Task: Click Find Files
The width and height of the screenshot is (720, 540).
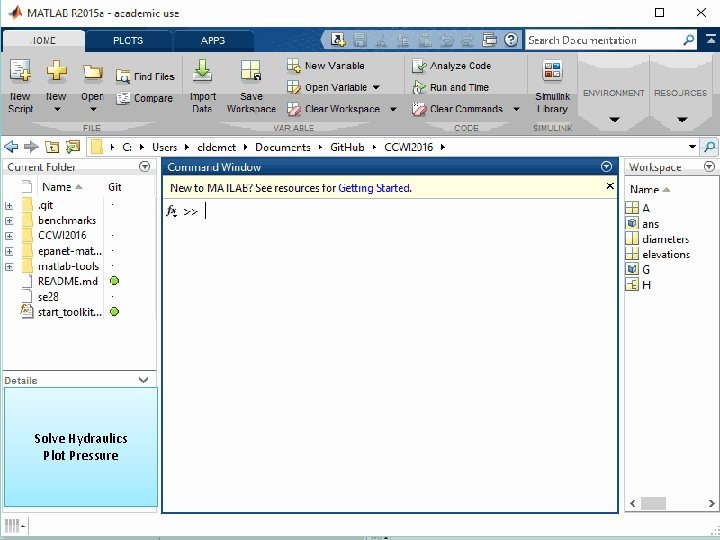Action: [x=145, y=76]
